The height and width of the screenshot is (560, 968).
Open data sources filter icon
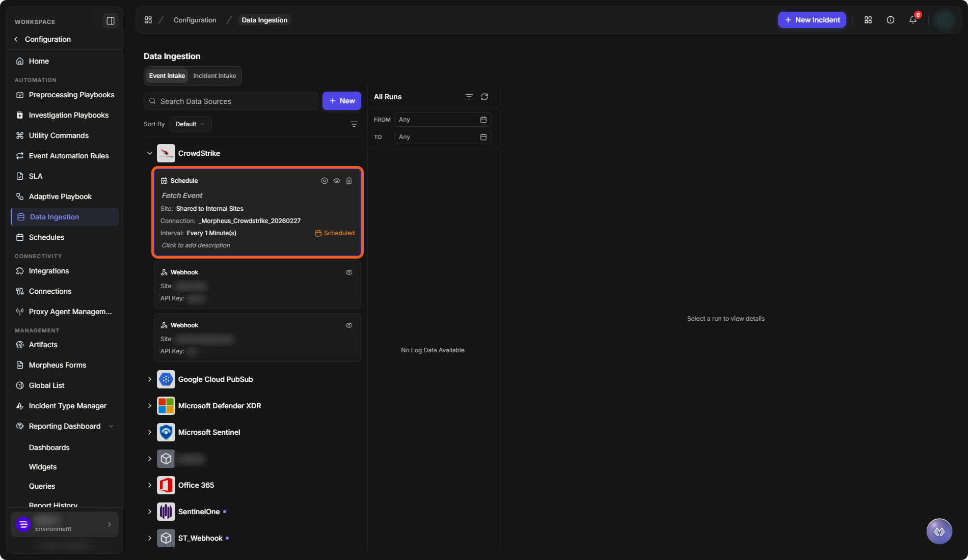(x=354, y=124)
